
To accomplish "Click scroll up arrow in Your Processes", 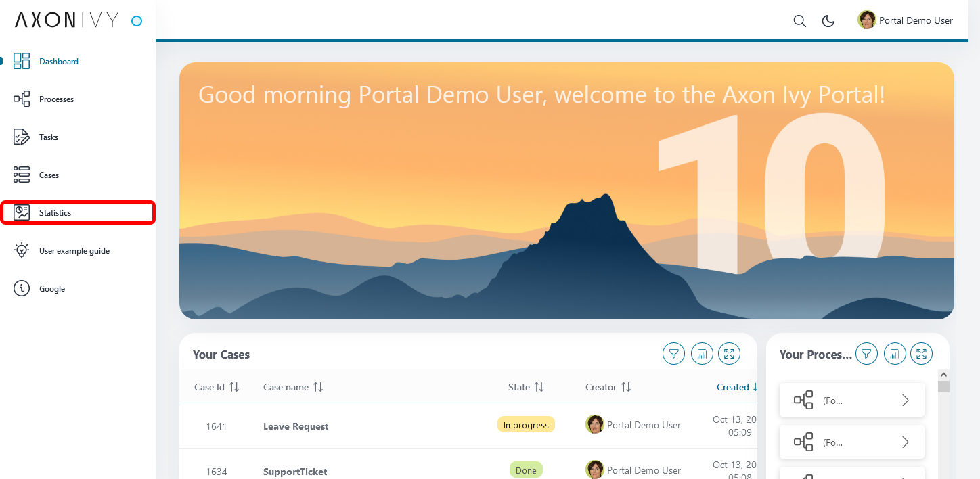I will [943, 374].
